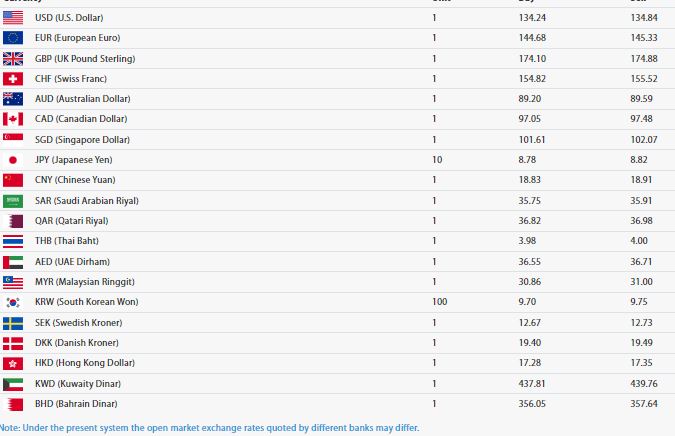Click the European Union flag icon
The height and width of the screenshot is (436, 675).
(x=13, y=38)
